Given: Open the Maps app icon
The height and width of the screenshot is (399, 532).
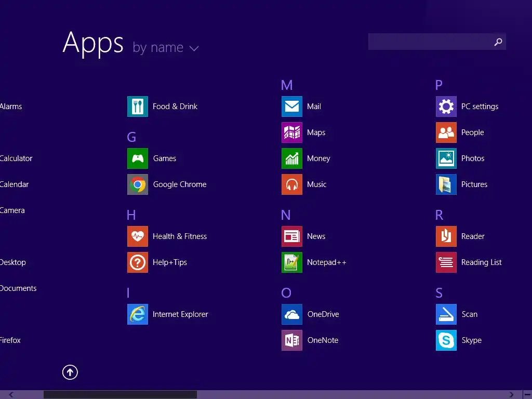Looking at the screenshot, I should point(292,132).
